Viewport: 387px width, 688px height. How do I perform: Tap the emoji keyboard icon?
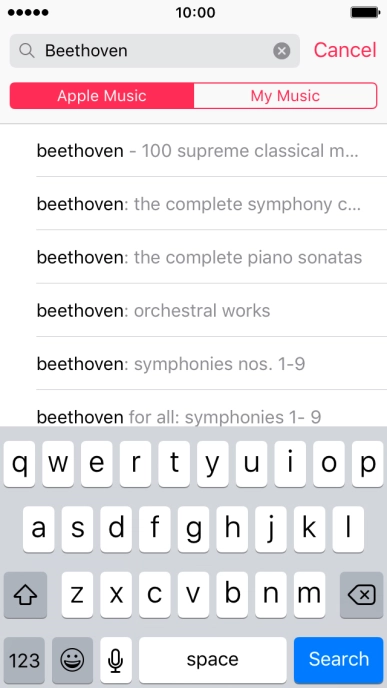point(72,659)
